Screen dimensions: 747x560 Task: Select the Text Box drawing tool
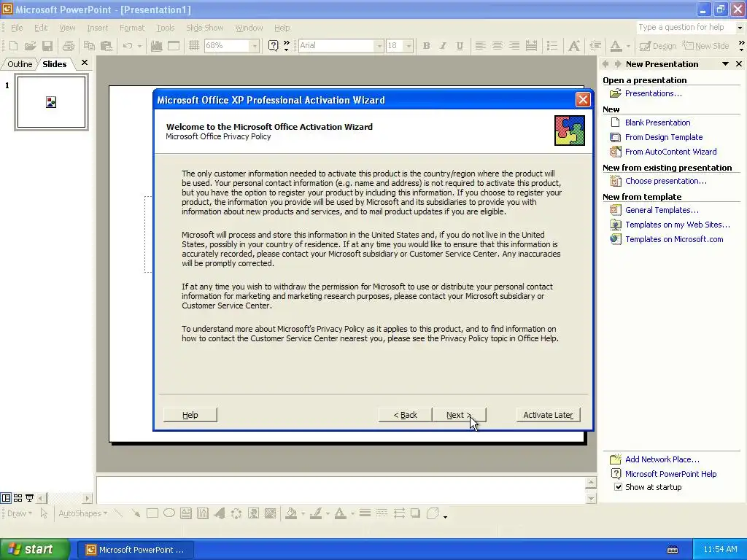click(x=186, y=513)
